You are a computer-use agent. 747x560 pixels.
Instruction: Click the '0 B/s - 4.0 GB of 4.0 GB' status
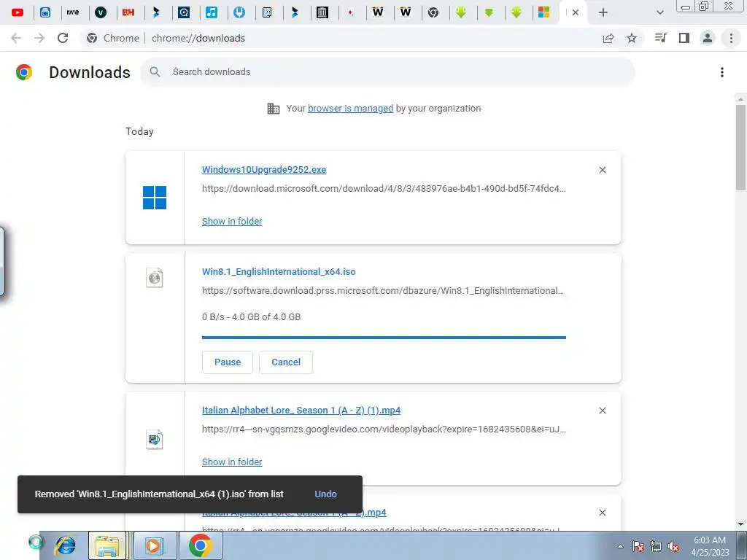pyautogui.click(x=251, y=317)
